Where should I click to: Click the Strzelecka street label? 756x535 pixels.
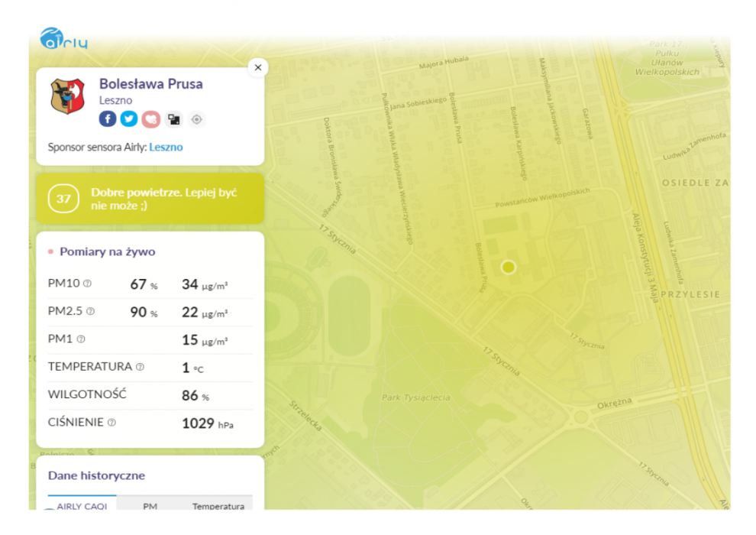(x=305, y=415)
